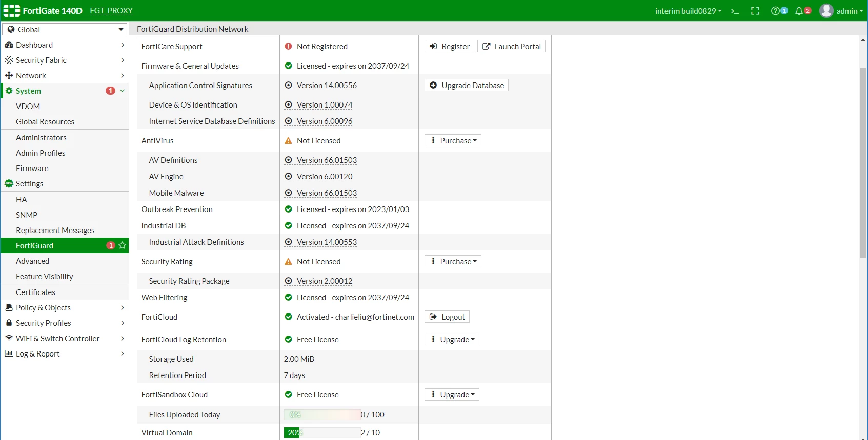This screenshot has height=440, width=868.
Task: Click the Security Rating warning triangle icon
Action: [288, 261]
